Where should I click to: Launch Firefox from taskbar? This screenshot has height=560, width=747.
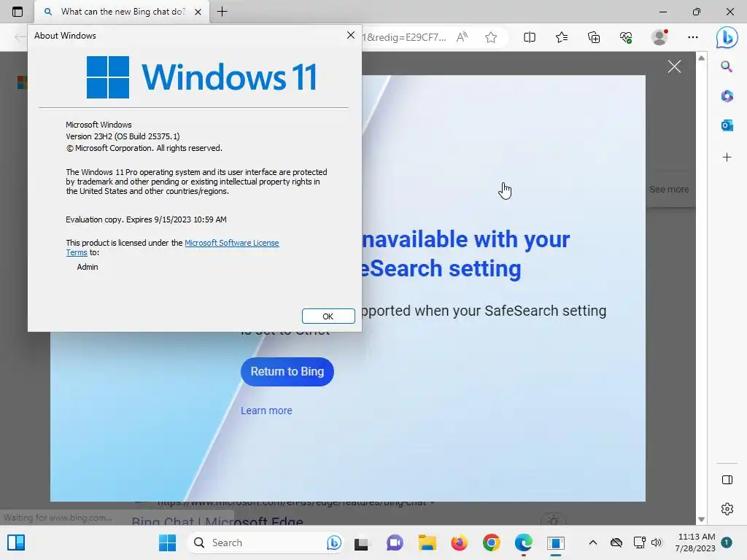460,542
